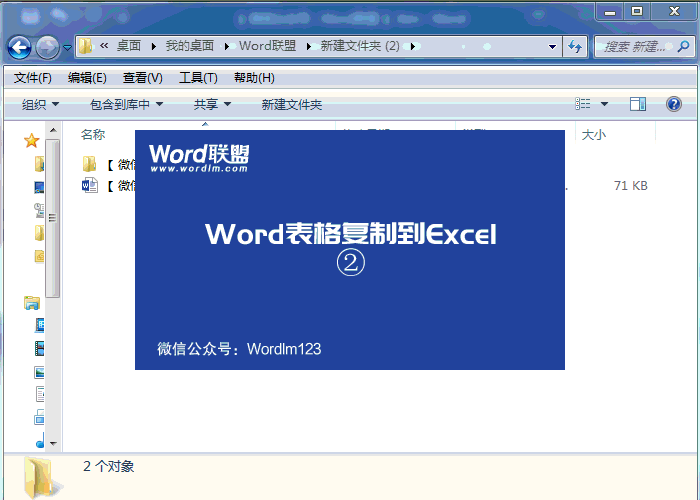Image resolution: width=700 pixels, height=500 pixels.
Task: Open the 工具(T) menu
Action: coord(198,78)
